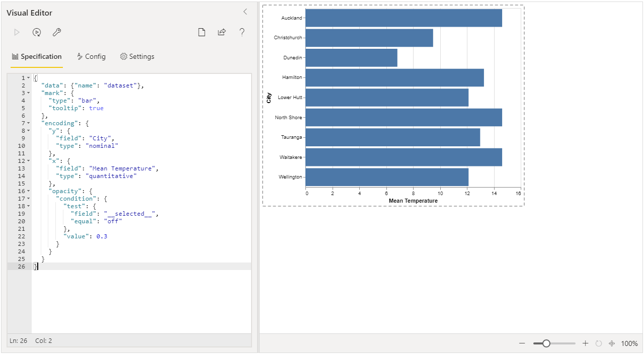Collapse the Visual Editor pane chevron
The image size is (644, 354).
(245, 12)
